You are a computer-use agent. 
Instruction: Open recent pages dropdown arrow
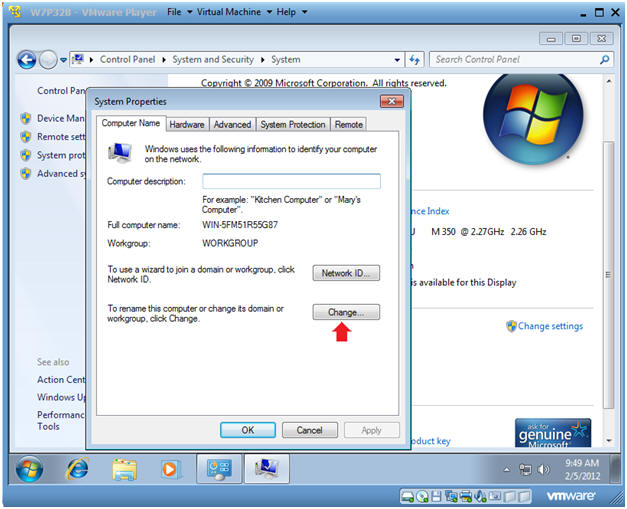64,60
